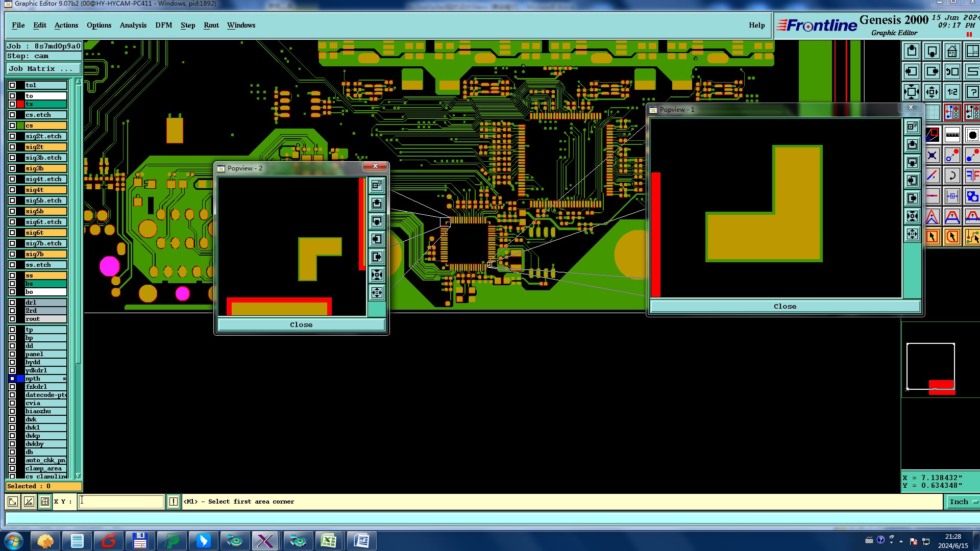
Task: Select the polygon selection arrow tool
Action: click(952, 237)
